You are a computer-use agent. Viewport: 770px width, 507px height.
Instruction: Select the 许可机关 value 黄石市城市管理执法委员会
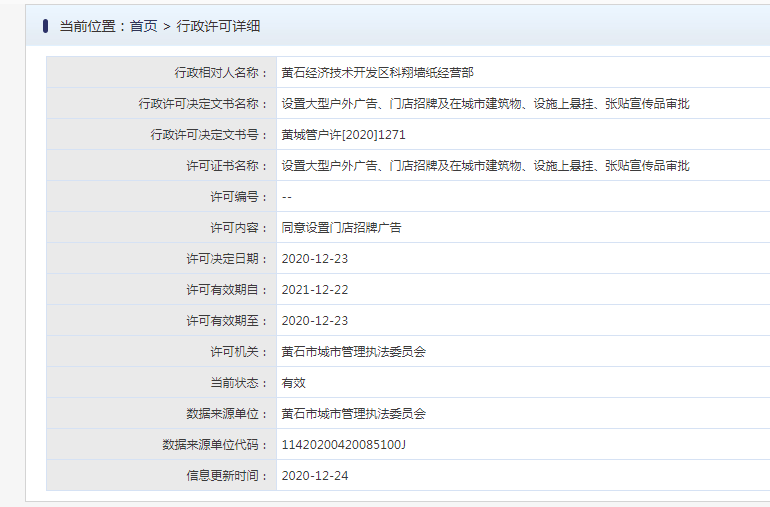(x=354, y=351)
